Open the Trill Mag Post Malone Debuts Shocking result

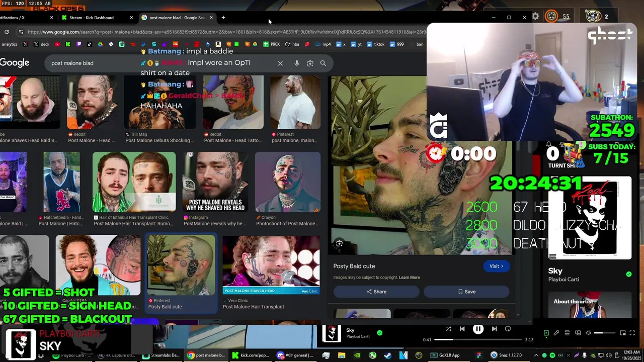160,109
